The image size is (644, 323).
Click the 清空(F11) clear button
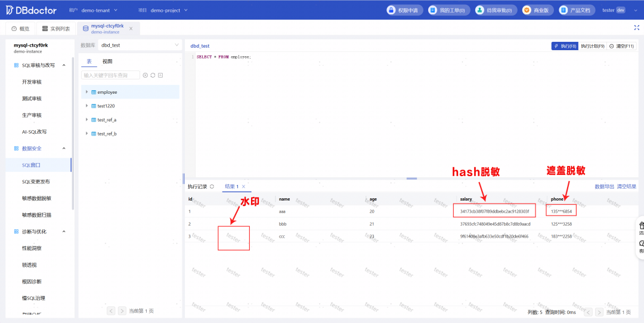coord(621,46)
